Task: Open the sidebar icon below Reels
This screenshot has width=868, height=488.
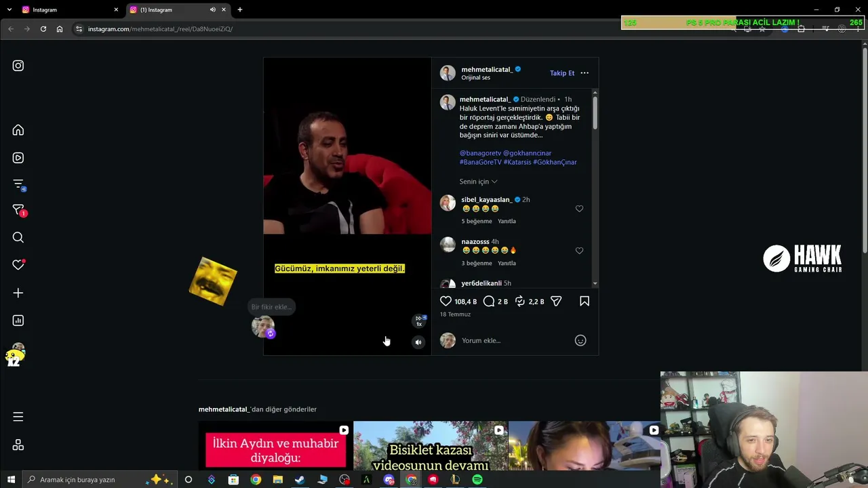Action: pos(18,184)
